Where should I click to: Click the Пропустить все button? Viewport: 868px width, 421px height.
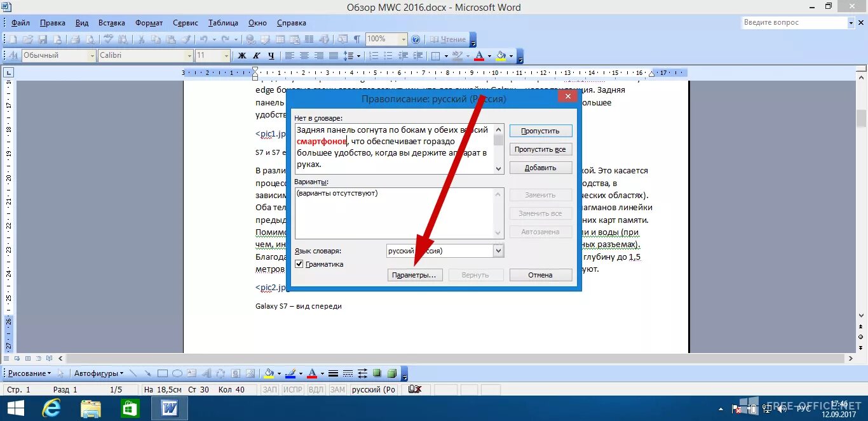coord(541,149)
